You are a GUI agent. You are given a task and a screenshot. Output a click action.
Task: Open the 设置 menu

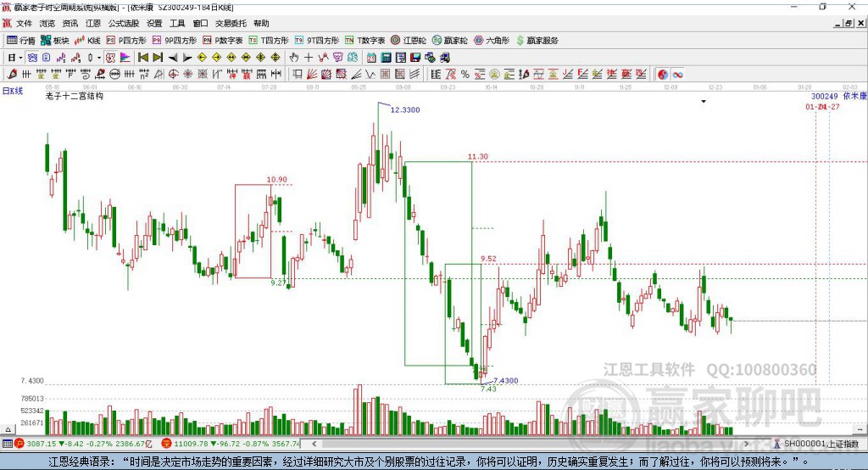click(x=154, y=23)
